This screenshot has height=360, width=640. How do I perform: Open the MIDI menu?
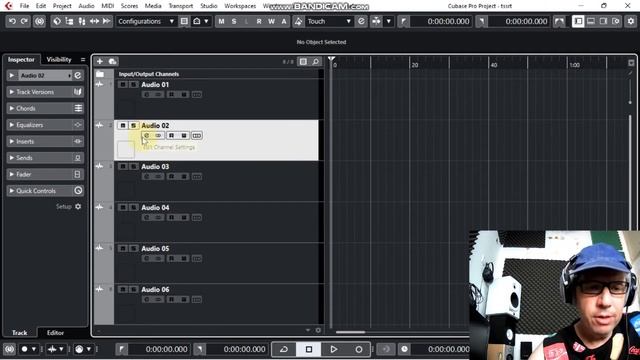click(x=108, y=6)
